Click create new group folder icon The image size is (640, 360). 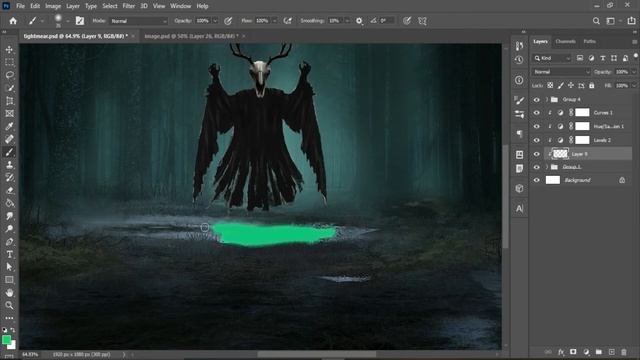[598, 352]
